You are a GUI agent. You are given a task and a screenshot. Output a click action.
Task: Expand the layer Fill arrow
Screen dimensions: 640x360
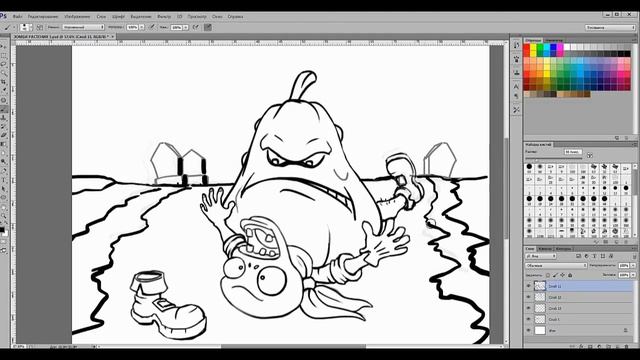tap(633, 275)
